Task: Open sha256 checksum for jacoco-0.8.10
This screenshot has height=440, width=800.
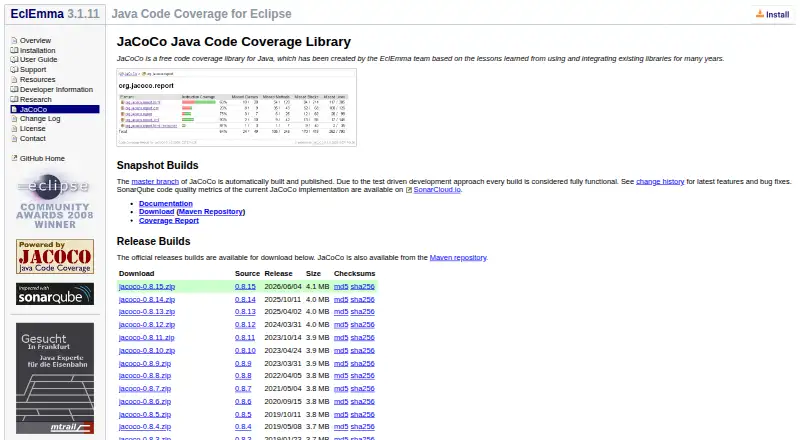Action: (x=362, y=351)
